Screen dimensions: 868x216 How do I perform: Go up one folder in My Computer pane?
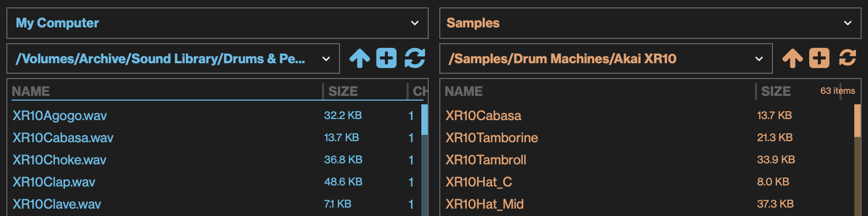tap(360, 58)
